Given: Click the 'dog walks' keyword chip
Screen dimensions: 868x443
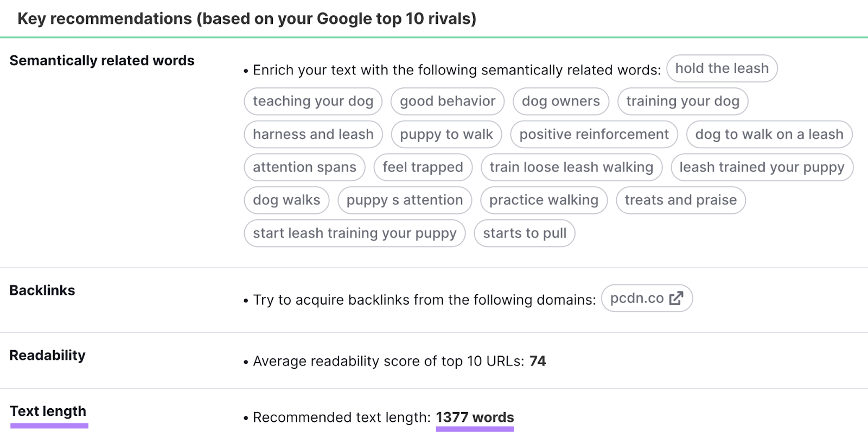Looking at the screenshot, I should click(286, 200).
